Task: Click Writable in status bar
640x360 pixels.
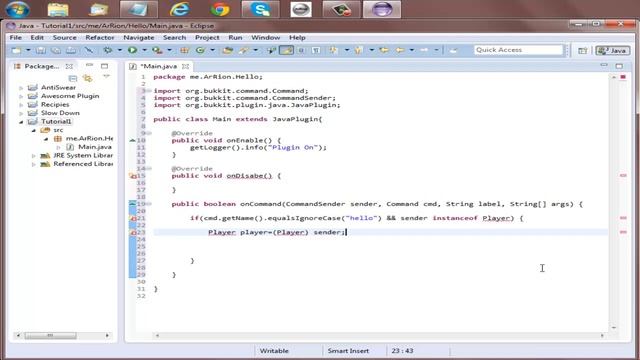Action: (274, 351)
